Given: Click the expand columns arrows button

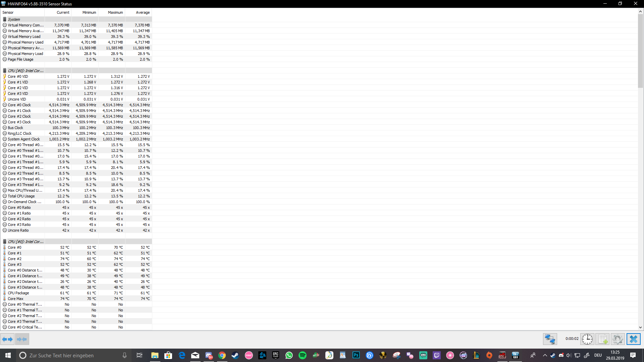Looking at the screenshot, I should coord(7,339).
